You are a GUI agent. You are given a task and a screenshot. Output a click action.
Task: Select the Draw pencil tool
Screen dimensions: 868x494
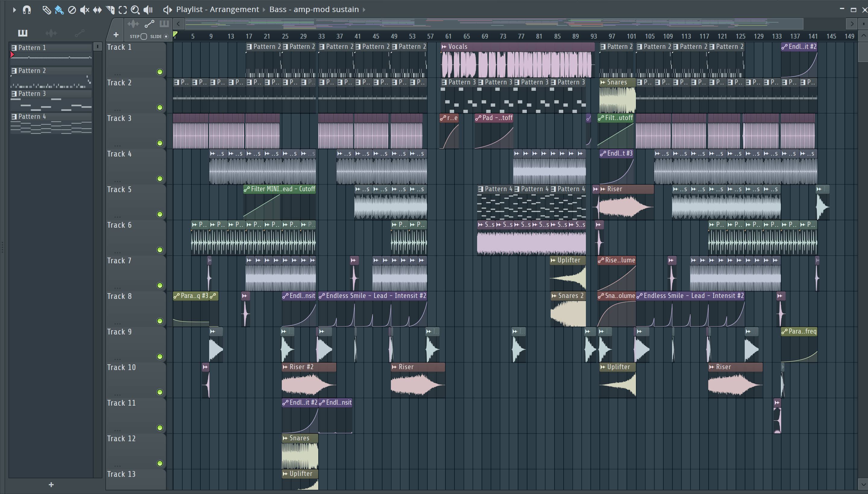(x=46, y=10)
